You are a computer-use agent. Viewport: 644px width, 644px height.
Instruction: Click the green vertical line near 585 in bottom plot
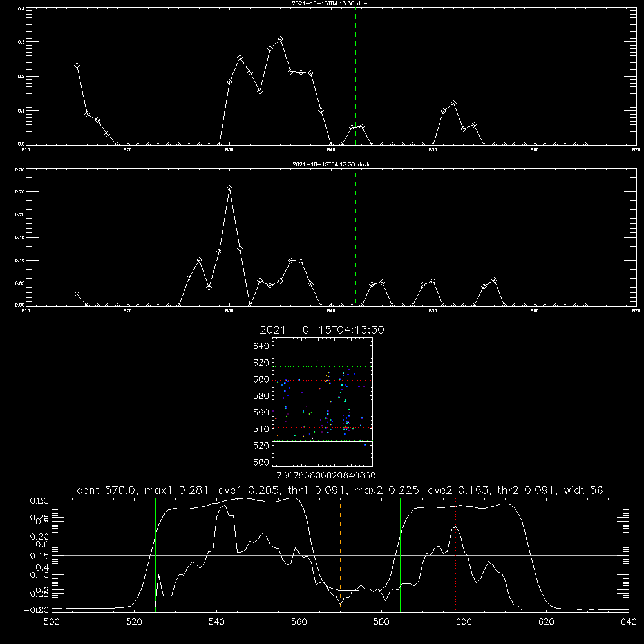(400, 554)
